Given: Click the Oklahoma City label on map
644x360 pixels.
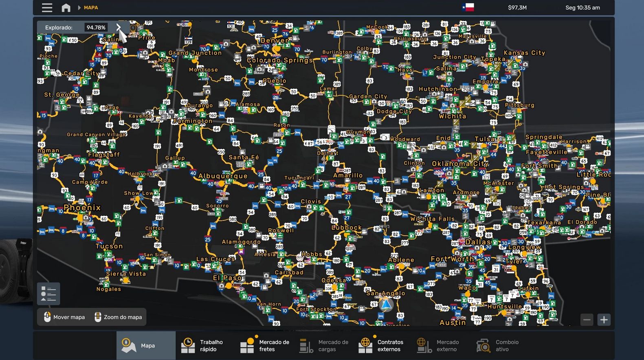Looking at the screenshot, I should click(460, 164).
